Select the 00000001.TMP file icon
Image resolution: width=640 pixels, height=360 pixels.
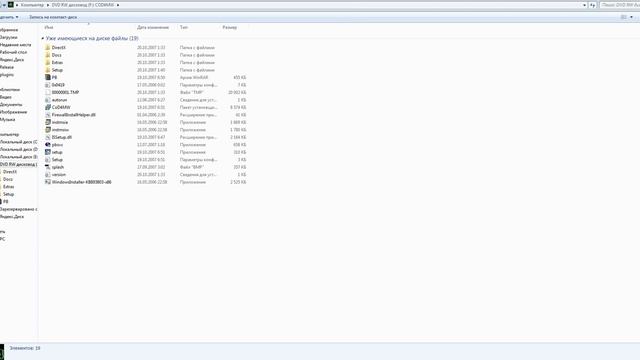pyautogui.click(x=48, y=92)
